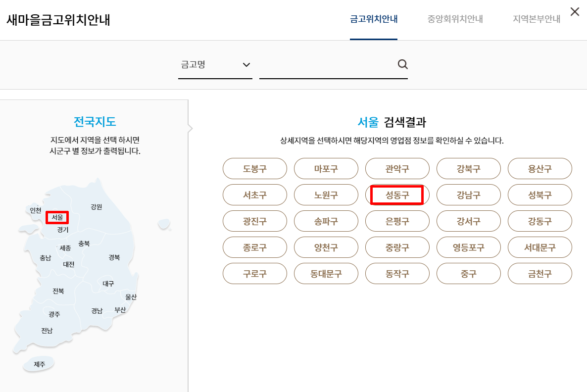Open the 중랑구 district button
This screenshot has height=392, width=587.
click(x=397, y=247)
